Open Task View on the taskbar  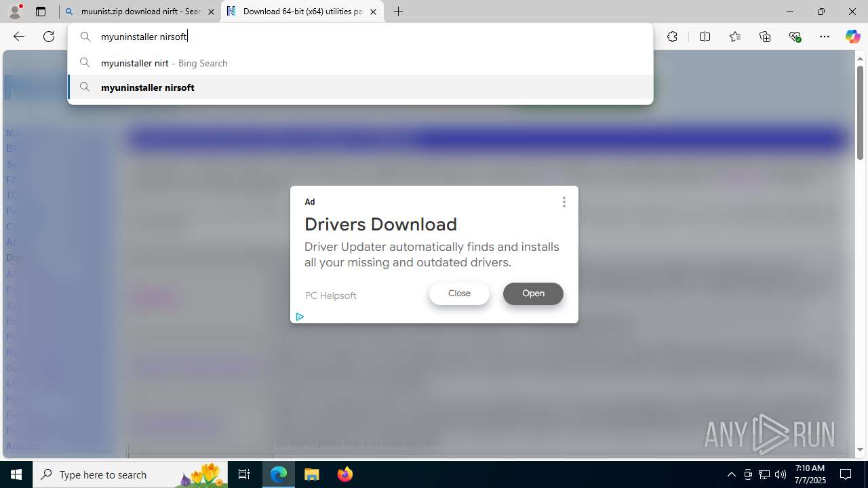click(x=244, y=474)
